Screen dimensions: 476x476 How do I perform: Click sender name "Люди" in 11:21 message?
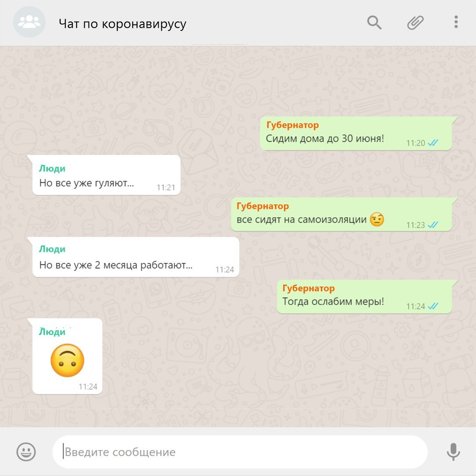point(52,168)
